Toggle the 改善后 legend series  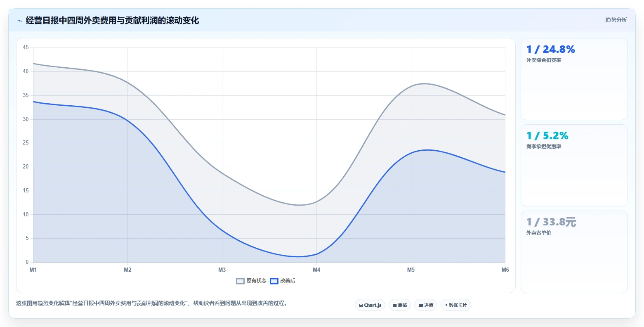[x=283, y=281]
